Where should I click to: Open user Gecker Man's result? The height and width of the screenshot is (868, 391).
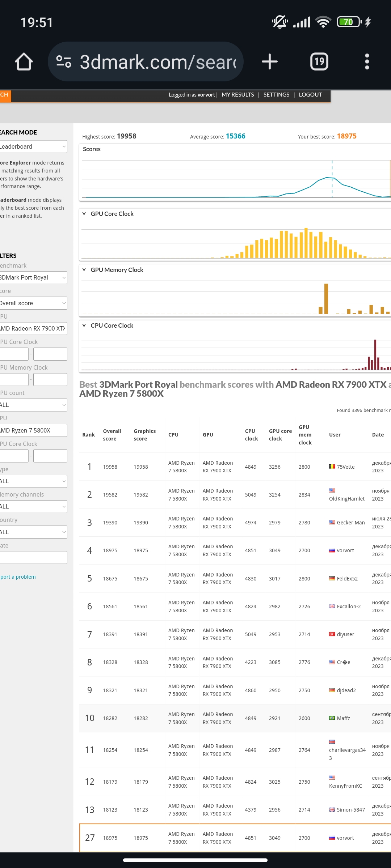click(351, 523)
